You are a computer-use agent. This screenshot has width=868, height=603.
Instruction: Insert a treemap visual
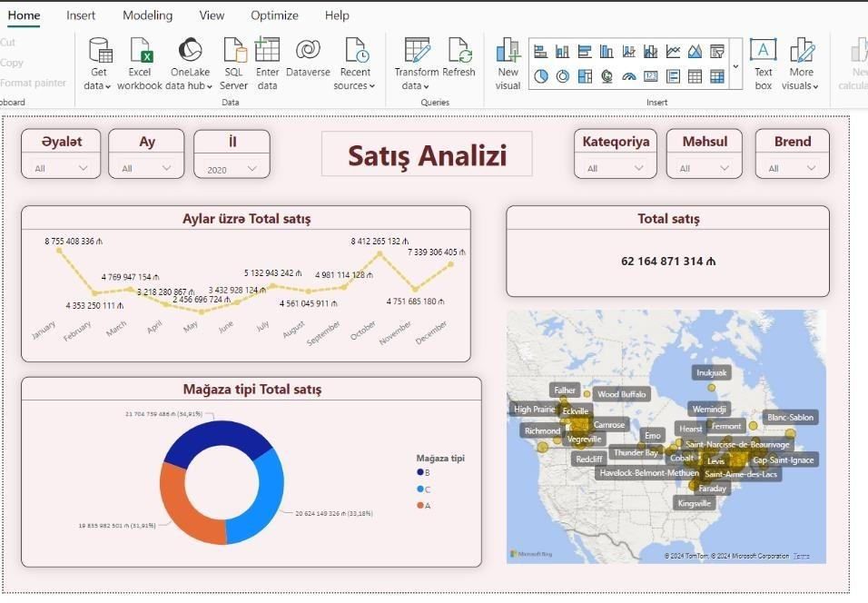coord(585,76)
